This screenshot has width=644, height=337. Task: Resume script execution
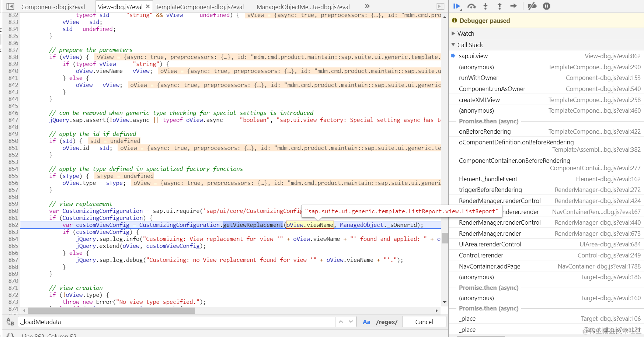coord(457,6)
